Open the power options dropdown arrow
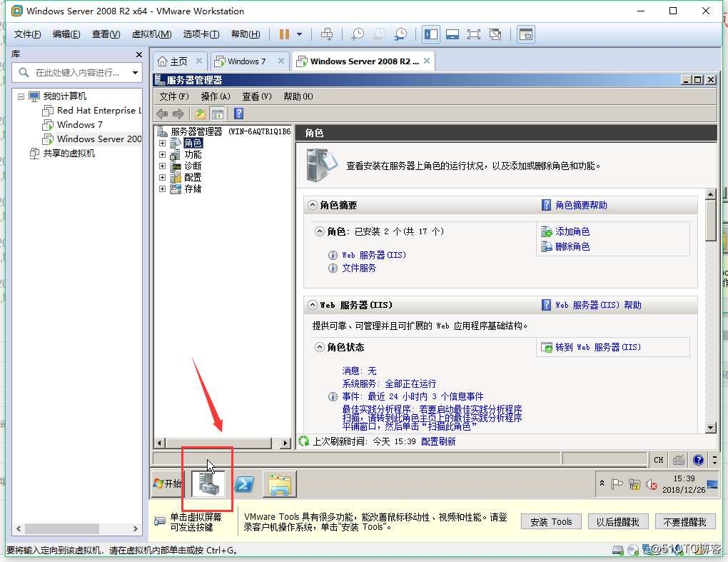This screenshot has height=562, width=728. pyautogui.click(x=300, y=34)
